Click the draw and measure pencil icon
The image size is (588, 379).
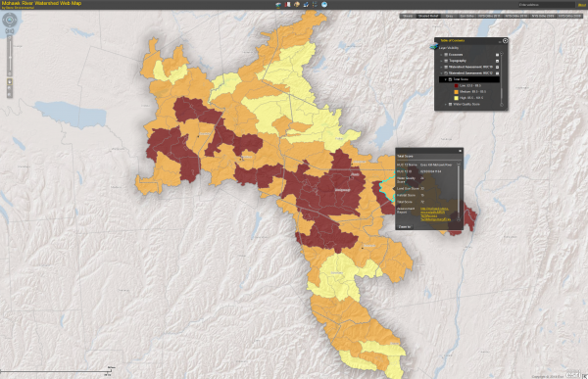tap(306, 5)
